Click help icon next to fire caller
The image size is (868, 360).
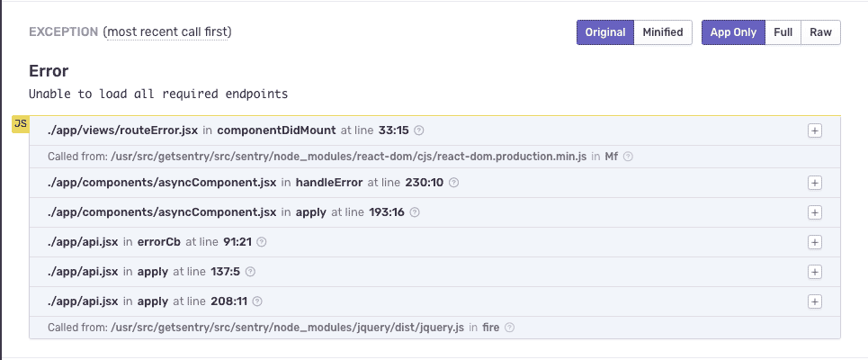[x=509, y=328]
